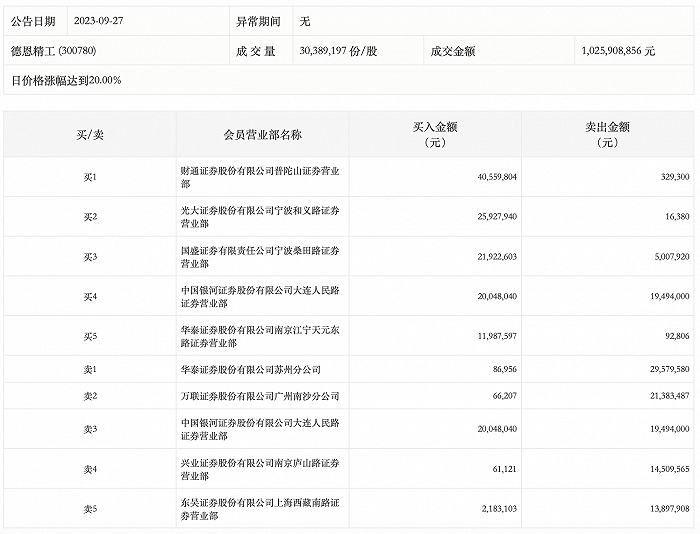Image resolution: width=700 pixels, height=534 pixels.
Task: Click 国盛证券宁波桑田路证券营业部 branch name
Action: (x=260, y=257)
